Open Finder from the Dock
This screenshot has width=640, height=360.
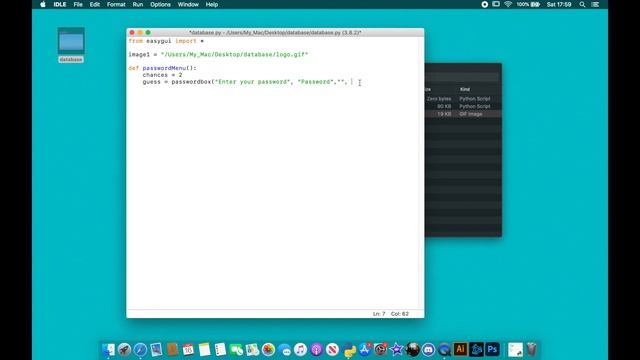coord(108,349)
